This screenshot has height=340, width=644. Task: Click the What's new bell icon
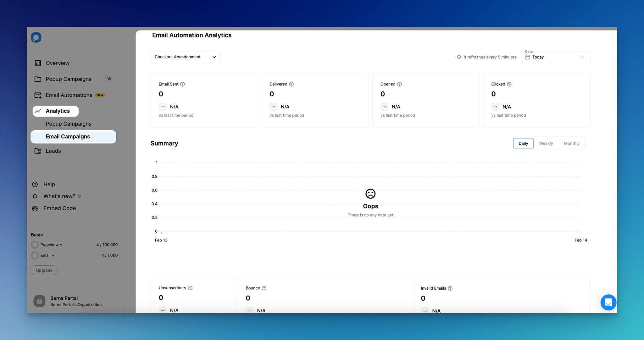(35, 196)
